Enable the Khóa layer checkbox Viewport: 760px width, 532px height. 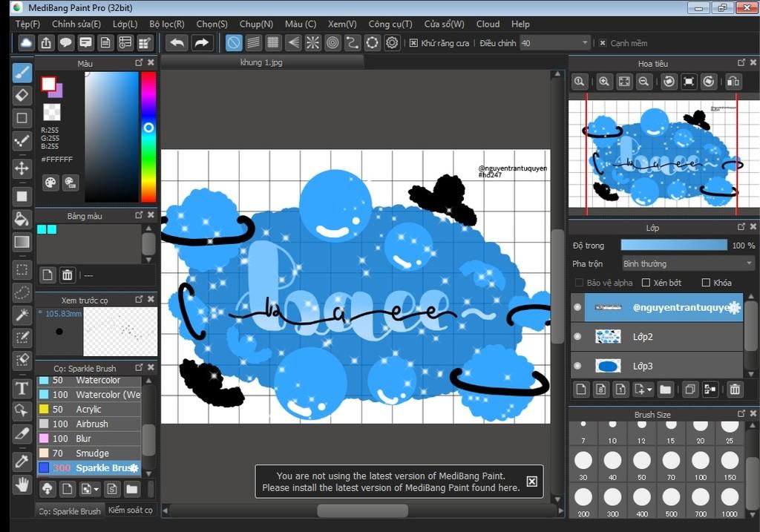706,283
